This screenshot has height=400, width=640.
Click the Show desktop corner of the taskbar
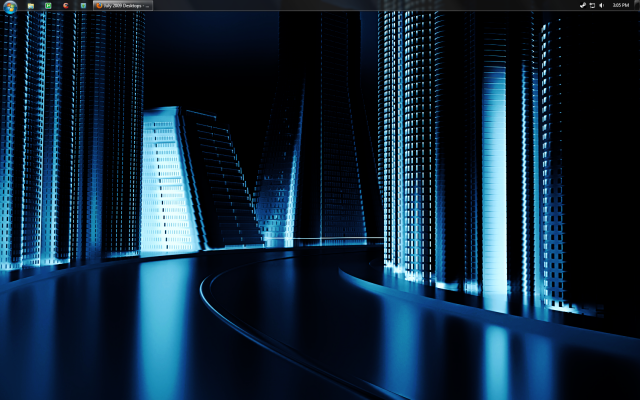click(x=637, y=5)
